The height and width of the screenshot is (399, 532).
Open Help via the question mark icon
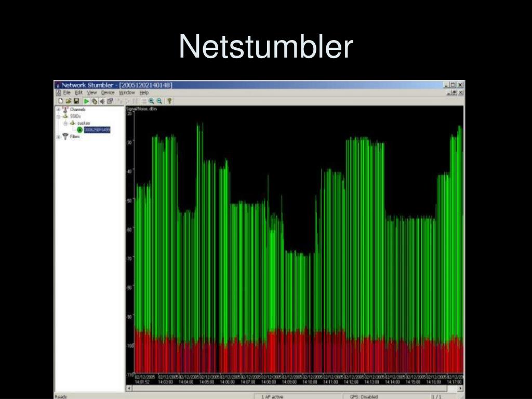tap(169, 101)
